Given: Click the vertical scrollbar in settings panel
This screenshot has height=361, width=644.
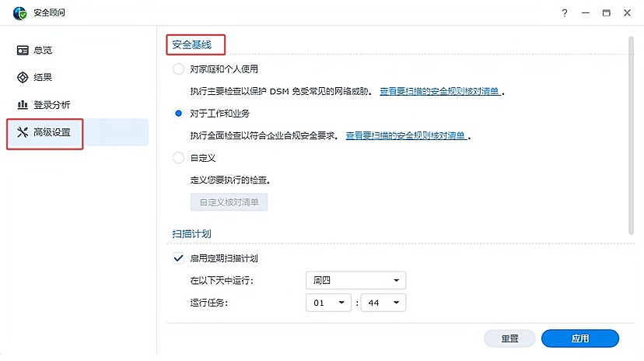Looking at the screenshot, I should pyautogui.click(x=630, y=132).
